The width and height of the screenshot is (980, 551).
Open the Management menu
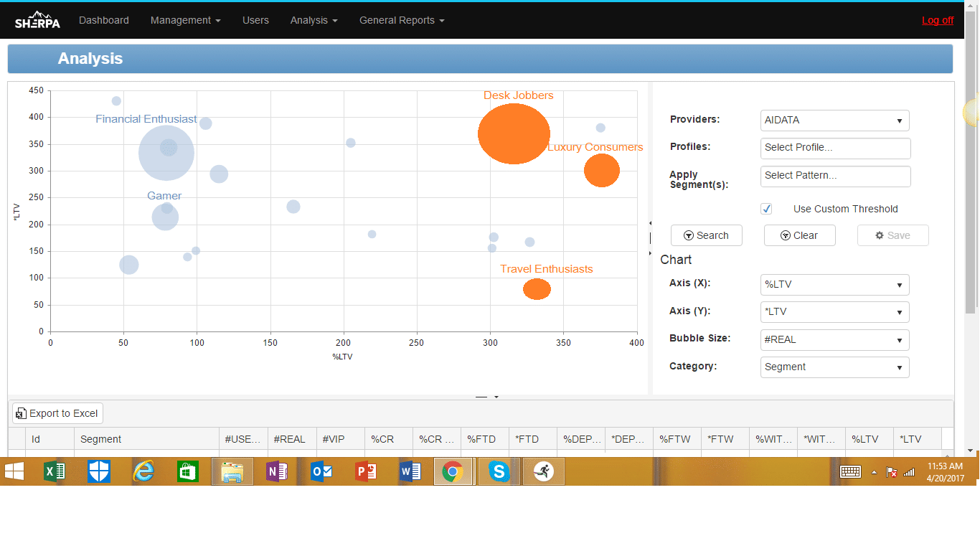coord(185,20)
